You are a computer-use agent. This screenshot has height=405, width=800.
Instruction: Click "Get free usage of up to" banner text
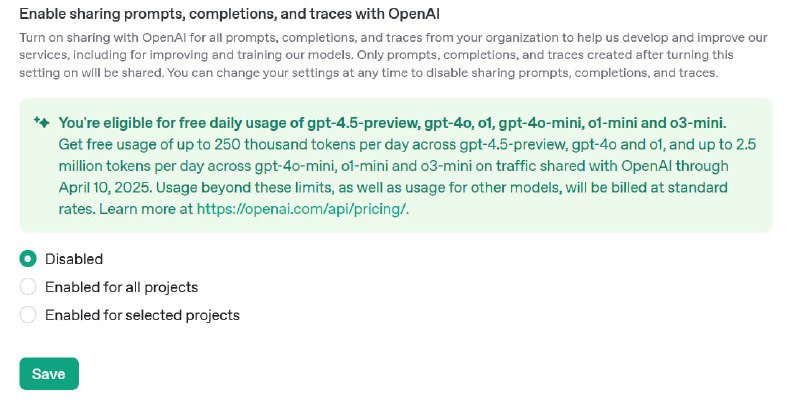[134, 144]
